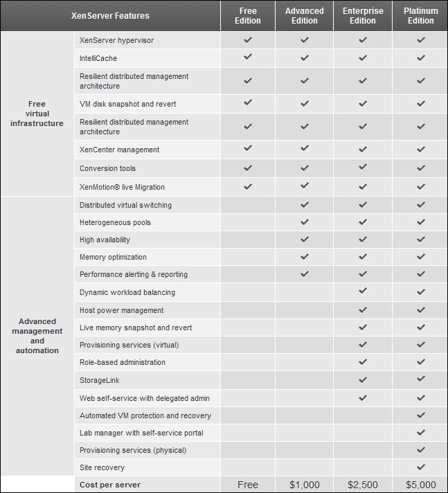448x493 pixels.
Task: Click Platinum checkmark for Lab manager row
Action: tap(420, 433)
